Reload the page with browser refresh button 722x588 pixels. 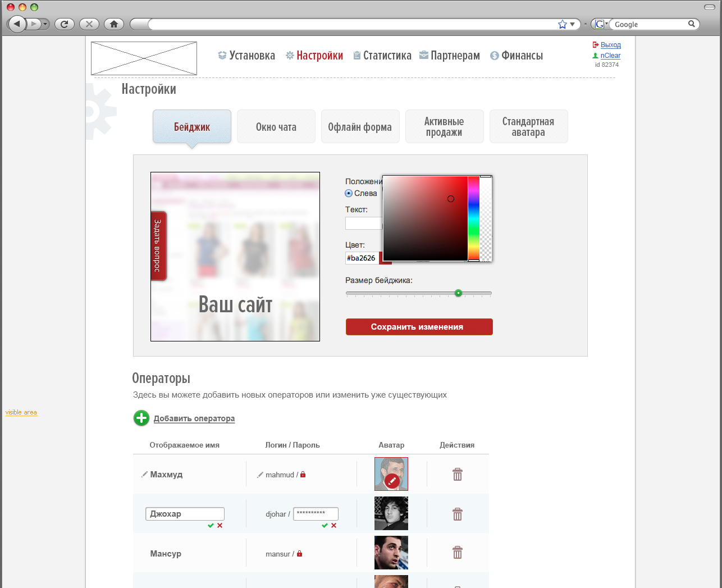pyautogui.click(x=65, y=24)
